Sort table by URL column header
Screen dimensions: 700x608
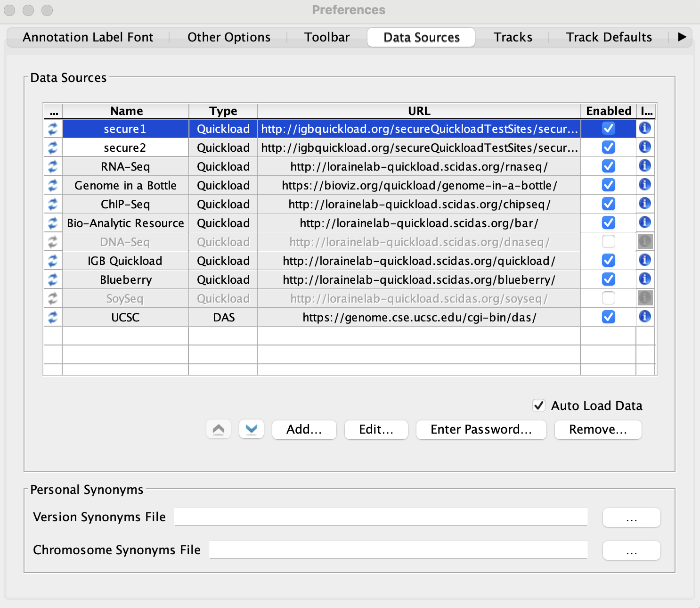(x=419, y=111)
